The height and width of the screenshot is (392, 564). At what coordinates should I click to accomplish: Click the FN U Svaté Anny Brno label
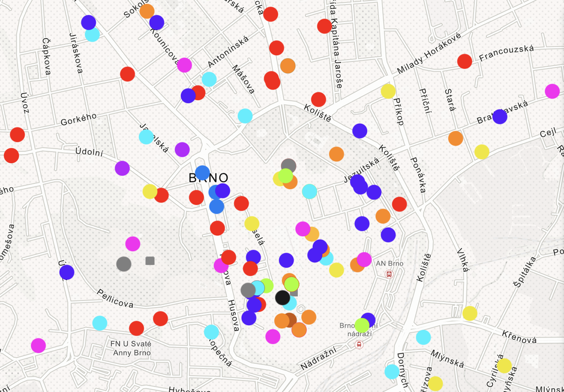click(130, 348)
